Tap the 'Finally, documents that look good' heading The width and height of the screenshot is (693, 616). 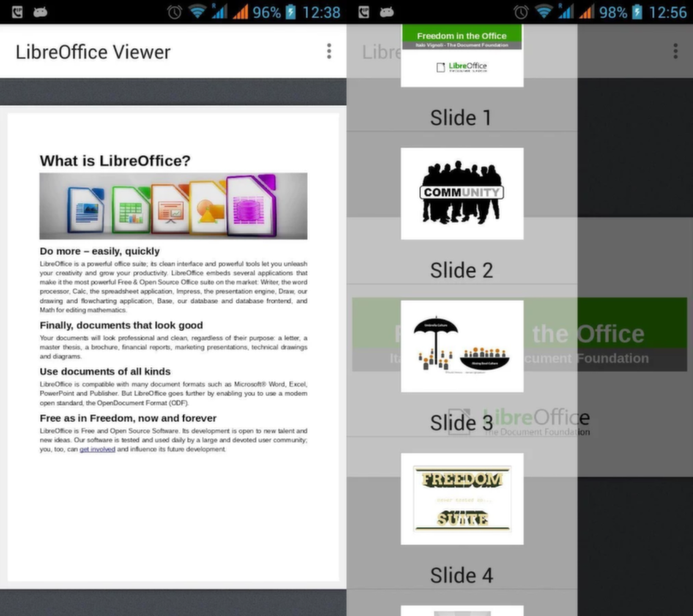(121, 325)
